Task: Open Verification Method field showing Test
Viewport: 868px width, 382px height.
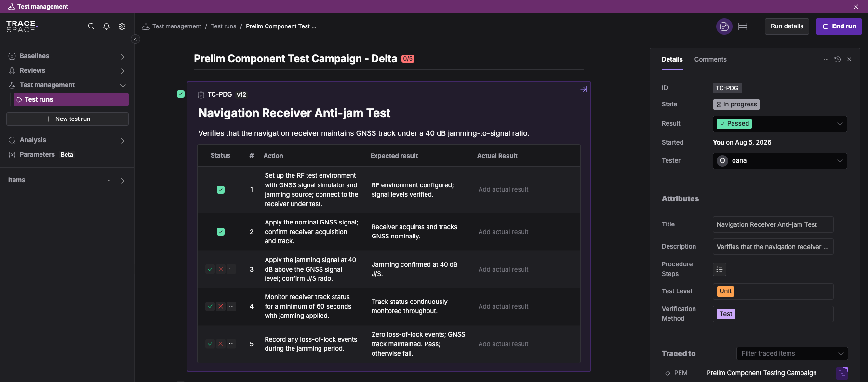Action: tap(773, 314)
